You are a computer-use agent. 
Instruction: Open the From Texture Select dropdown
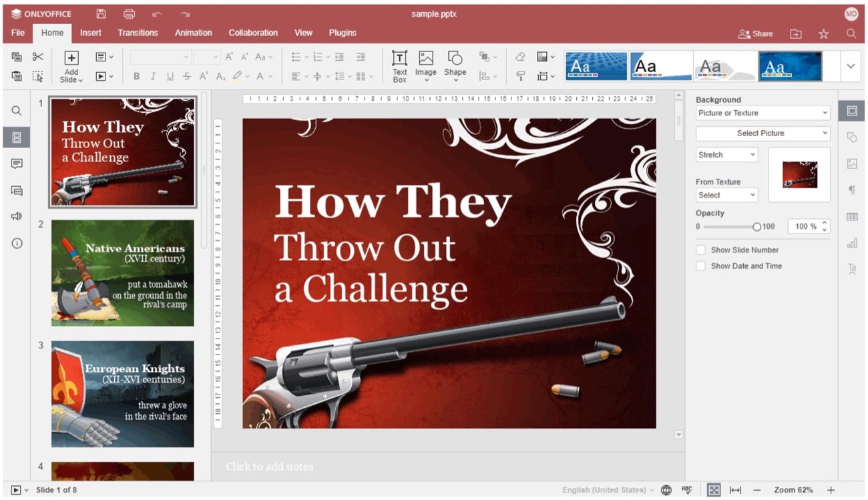[x=726, y=195]
